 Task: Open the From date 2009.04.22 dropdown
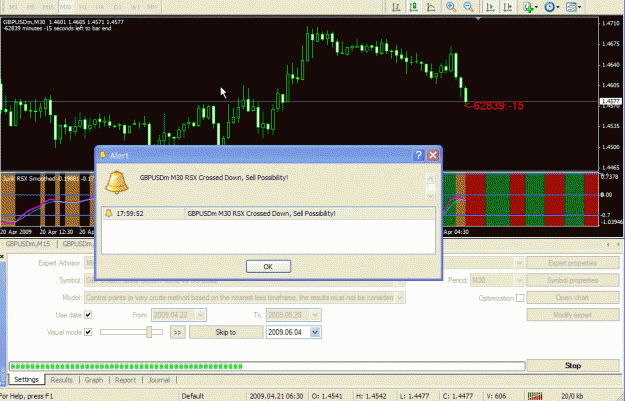tap(200, 315)
